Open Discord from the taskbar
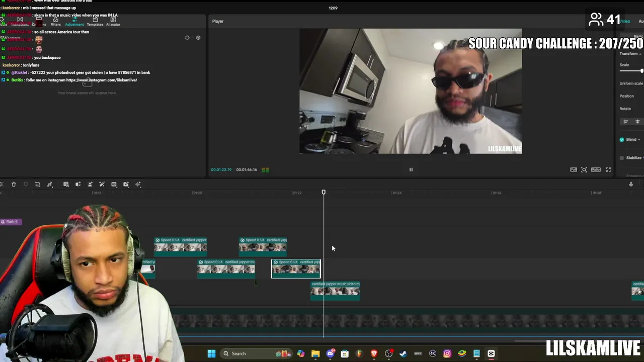 (x=330, y=354)
